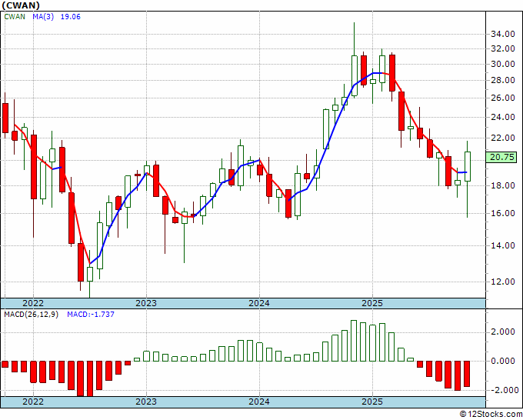Click 2025 on the MACD time axis

click(x=372, y=402)
